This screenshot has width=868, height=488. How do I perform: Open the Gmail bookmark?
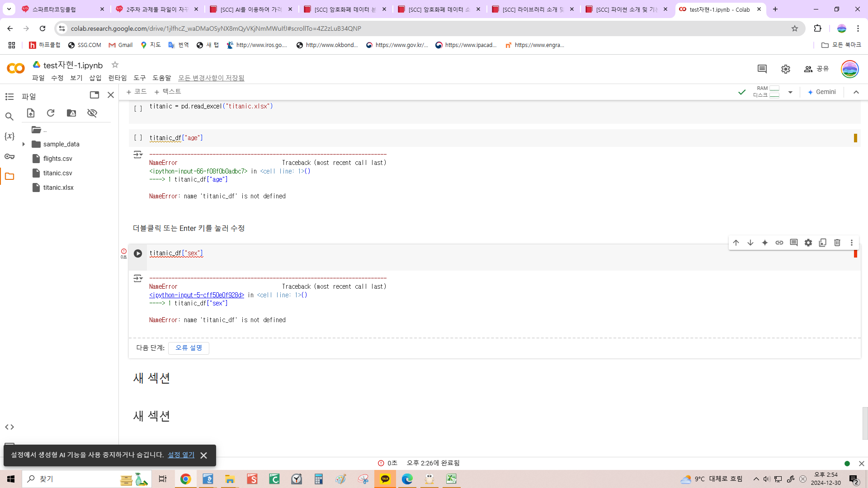(121, 45)
